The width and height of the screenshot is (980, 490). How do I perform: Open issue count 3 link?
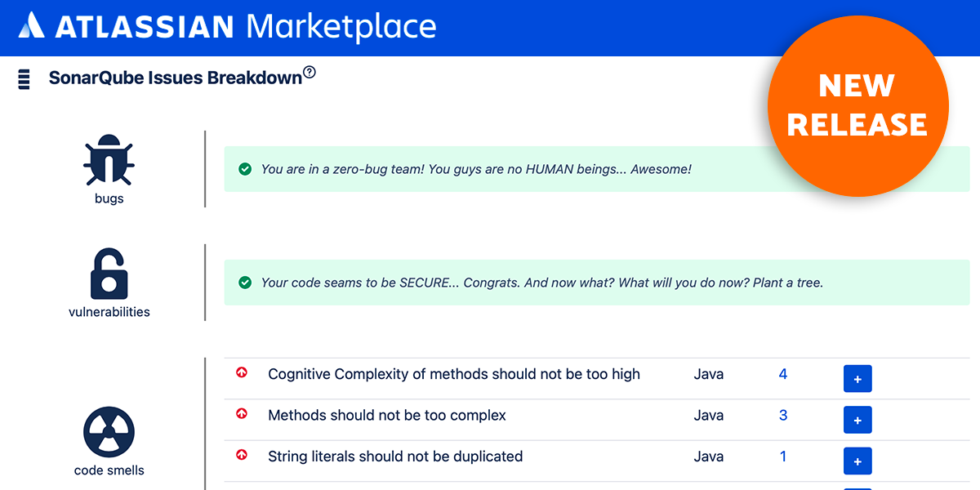coord(783,415)
